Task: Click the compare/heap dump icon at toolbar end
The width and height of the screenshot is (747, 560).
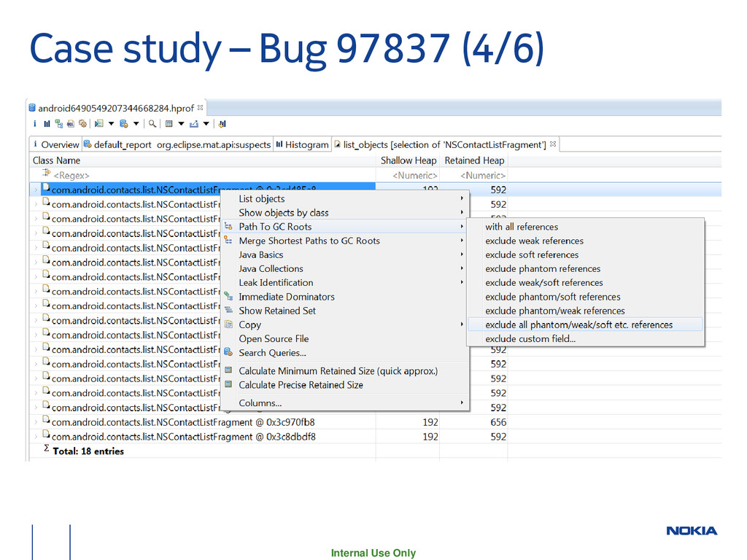Action: click(222, 124)
